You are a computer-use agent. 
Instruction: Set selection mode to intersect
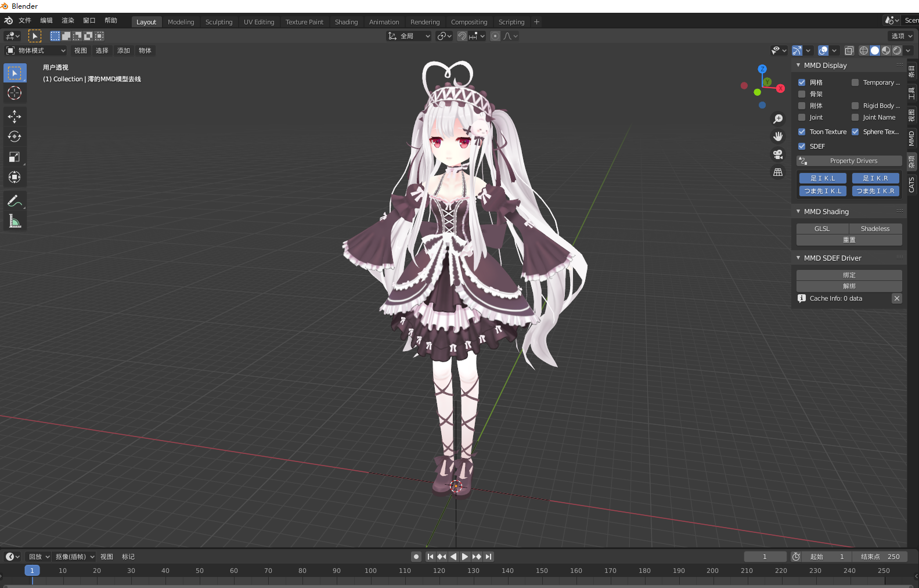99,36
